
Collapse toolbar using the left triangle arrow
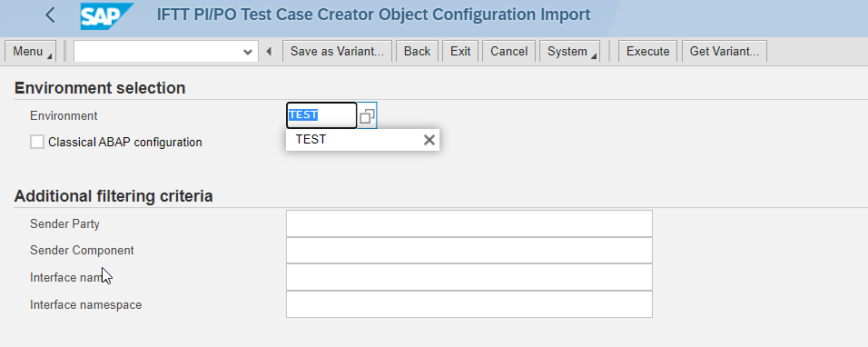point(269,52)
